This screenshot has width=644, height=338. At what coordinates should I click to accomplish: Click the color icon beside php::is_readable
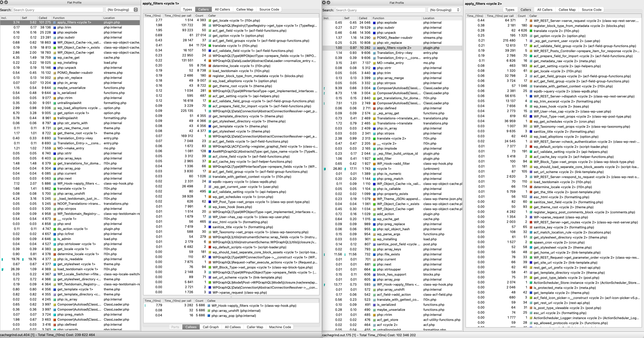click(x=55, y=259)
